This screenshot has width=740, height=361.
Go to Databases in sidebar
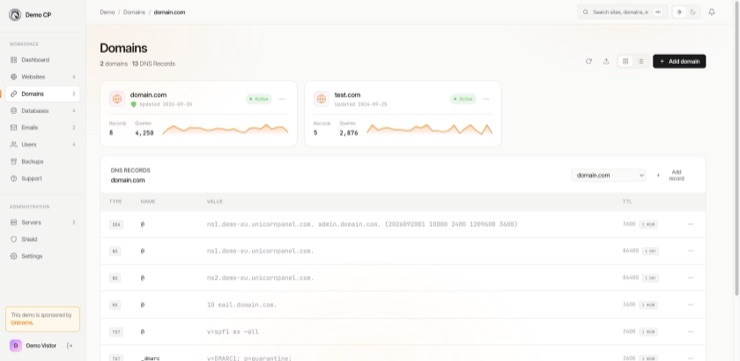pyautogui.click(x=42, y=111)
